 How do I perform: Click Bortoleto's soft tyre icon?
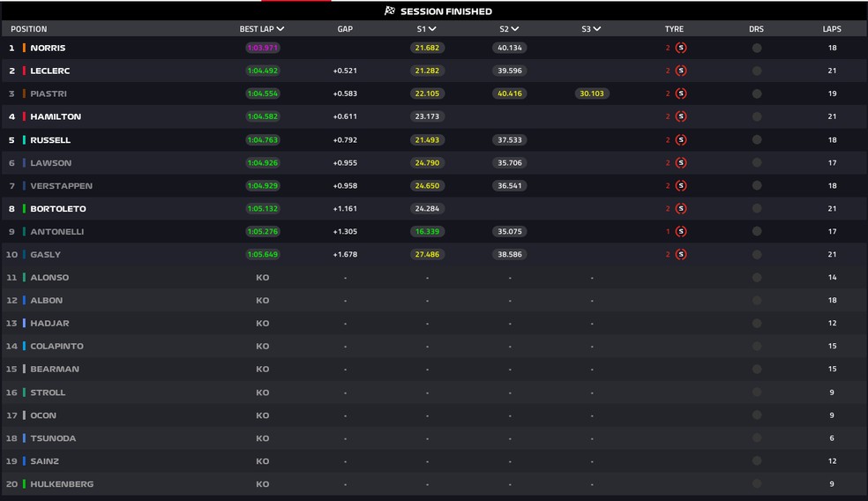click(x=681, y=209)
